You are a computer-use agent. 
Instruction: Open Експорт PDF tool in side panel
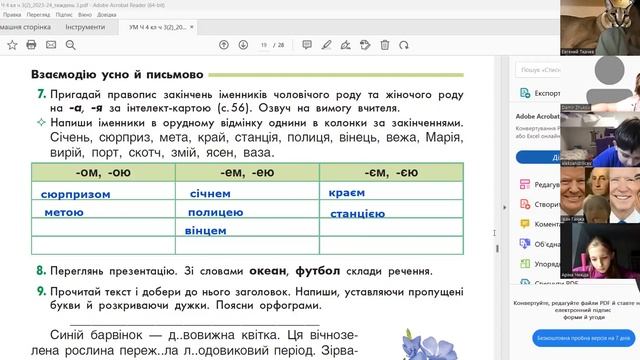(x=540, y=93)
